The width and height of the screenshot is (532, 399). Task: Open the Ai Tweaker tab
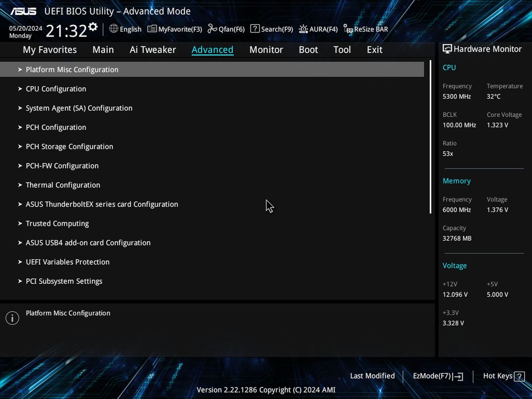153,50
